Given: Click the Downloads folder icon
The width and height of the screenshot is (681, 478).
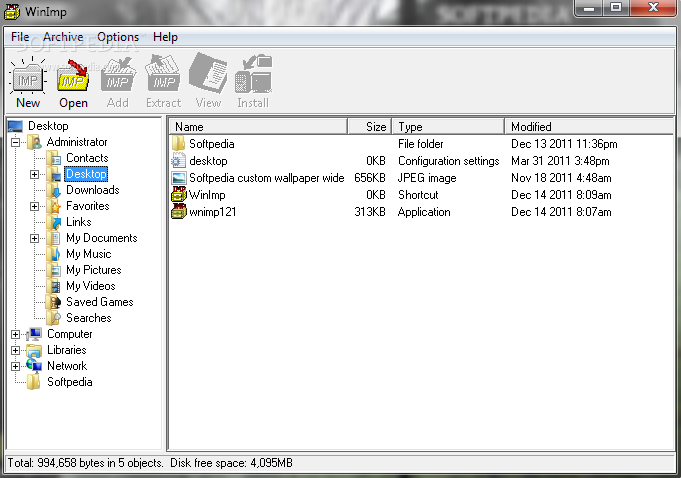Looking at the screenshot, I should point(54,190).
